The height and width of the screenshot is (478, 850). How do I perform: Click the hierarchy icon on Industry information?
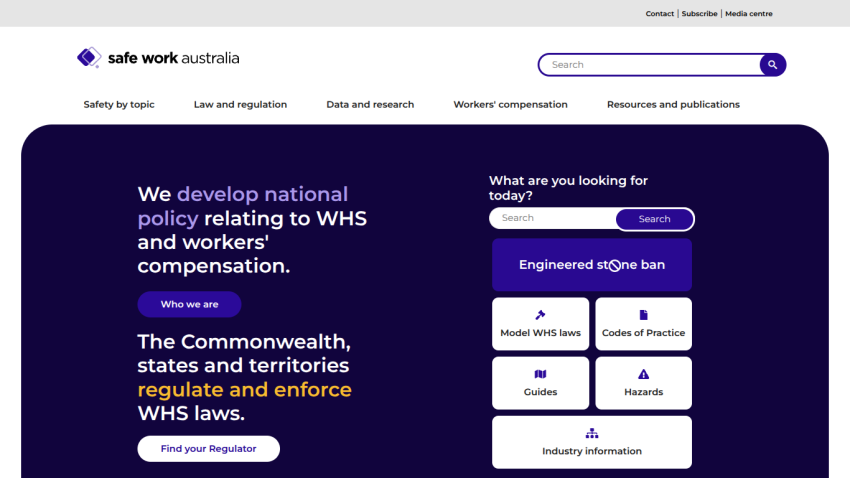[x=592, y=433]
